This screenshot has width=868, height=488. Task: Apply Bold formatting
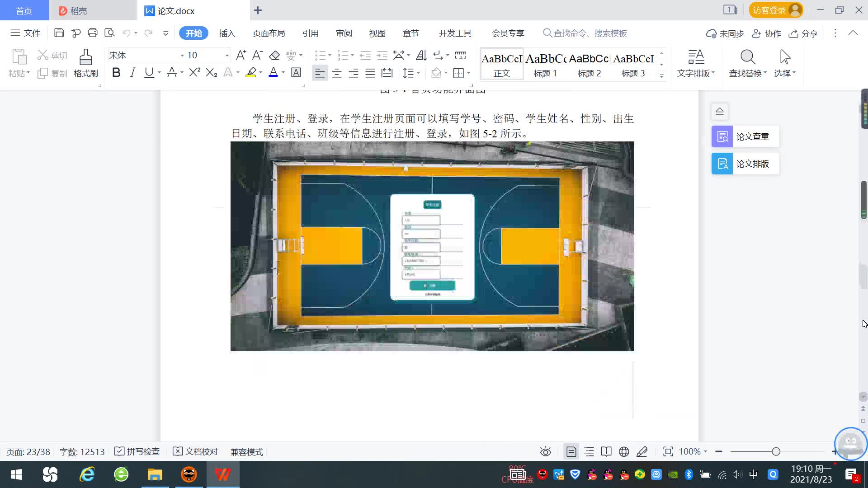(x=116, y=73)
